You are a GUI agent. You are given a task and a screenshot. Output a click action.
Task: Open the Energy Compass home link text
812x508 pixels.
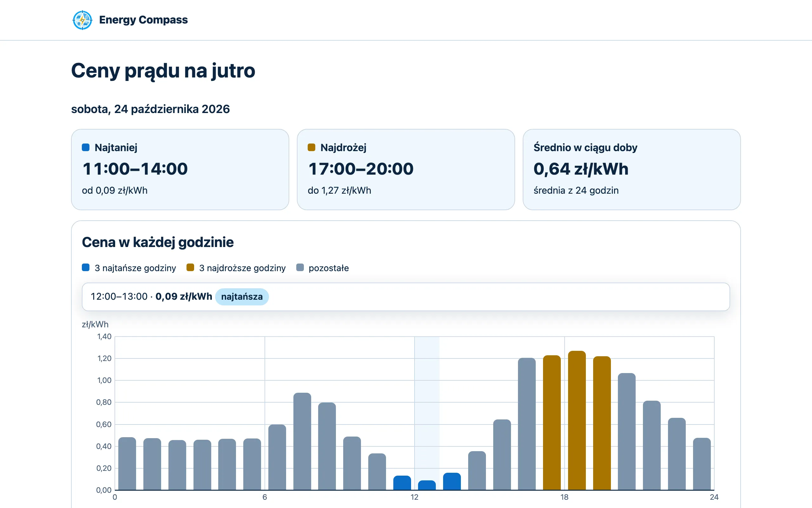click(143, 20)
